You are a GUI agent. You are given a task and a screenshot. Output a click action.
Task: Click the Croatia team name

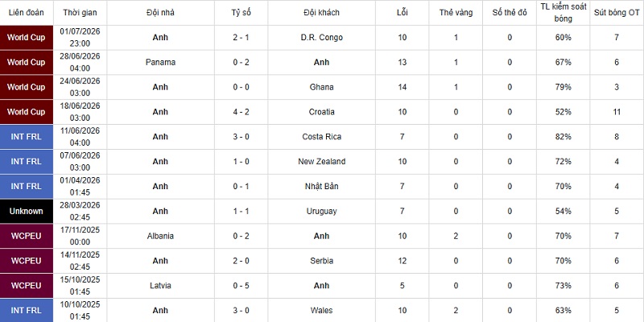coord(321,112)
